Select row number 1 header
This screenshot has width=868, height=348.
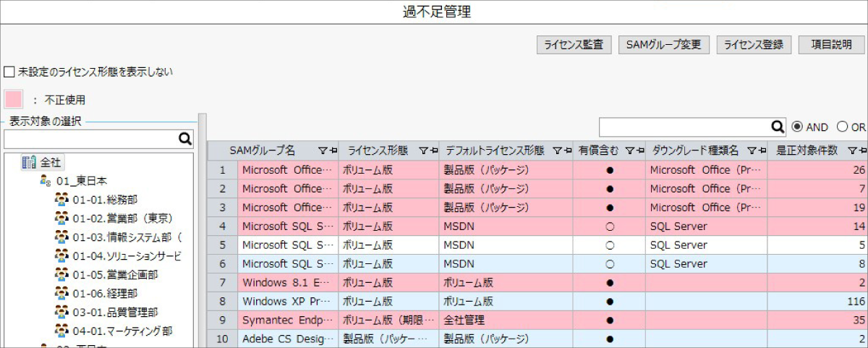(223, 170)
